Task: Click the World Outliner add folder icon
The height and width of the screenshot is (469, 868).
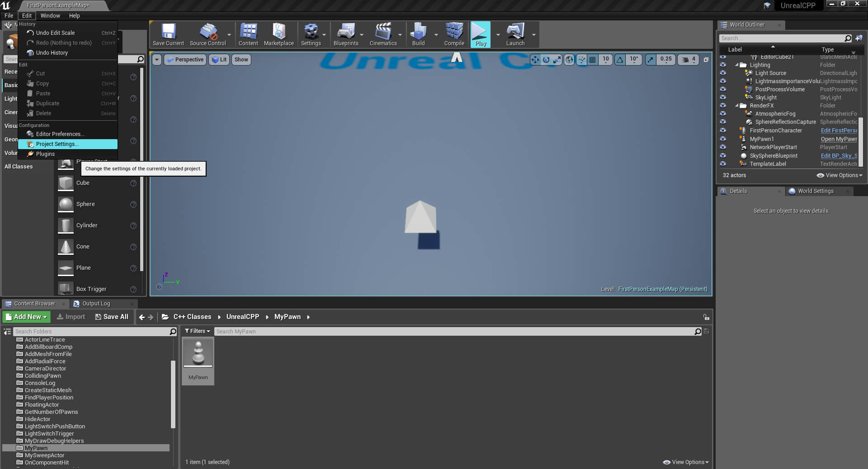Action: (859, 38)
